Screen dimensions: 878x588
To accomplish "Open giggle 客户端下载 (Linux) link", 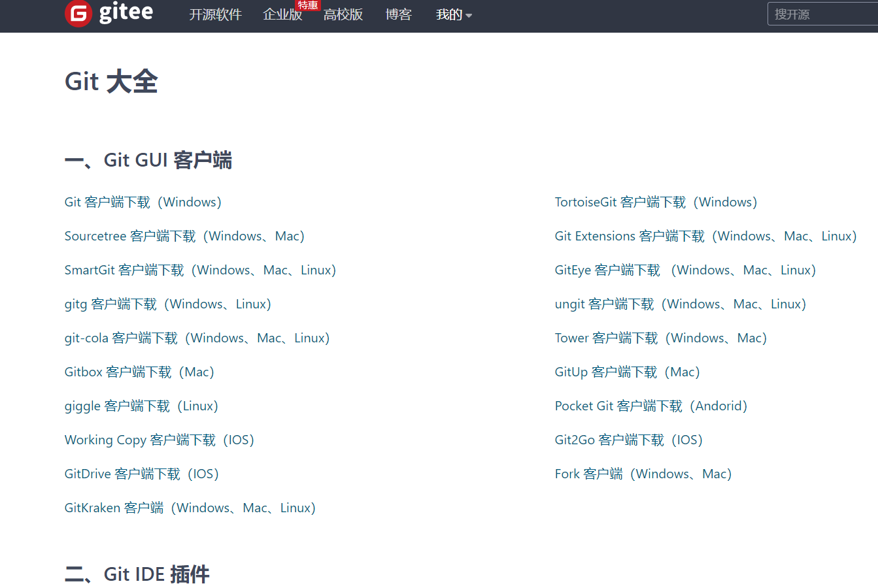I will pyautogui.click(x=141, y=406).
